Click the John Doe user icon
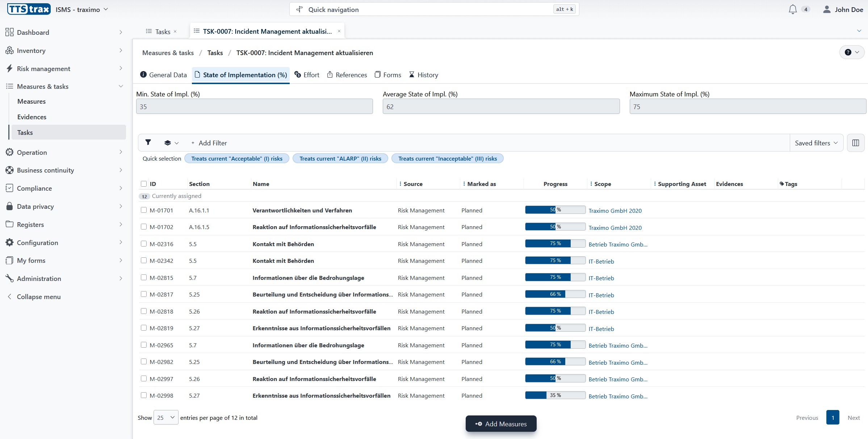 pyautogui.click(x=827, y=9)
